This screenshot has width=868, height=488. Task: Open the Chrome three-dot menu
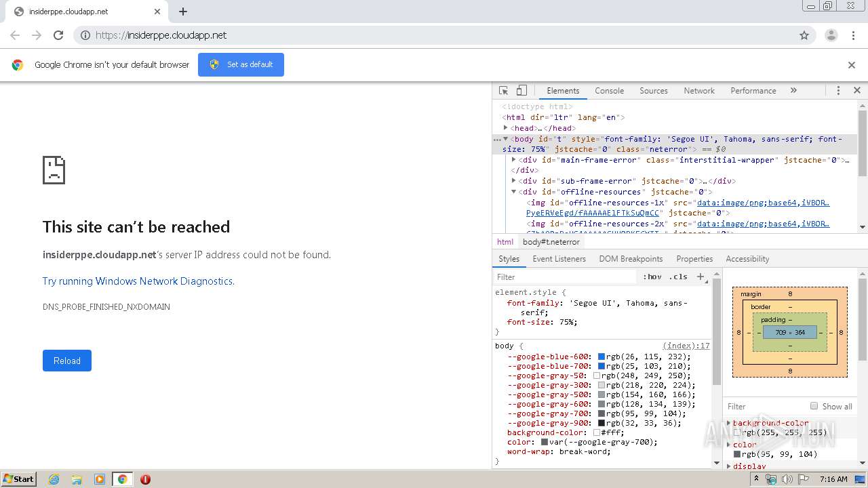853,35
